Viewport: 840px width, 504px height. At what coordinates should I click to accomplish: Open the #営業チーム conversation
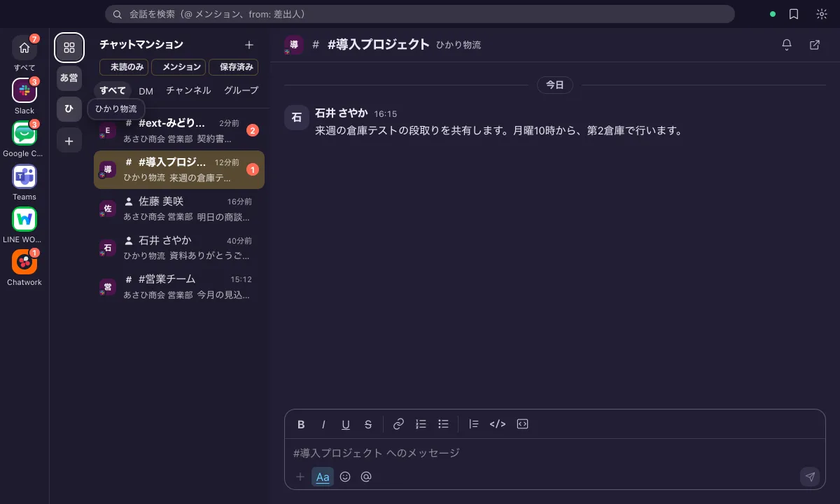pos(179,288)
